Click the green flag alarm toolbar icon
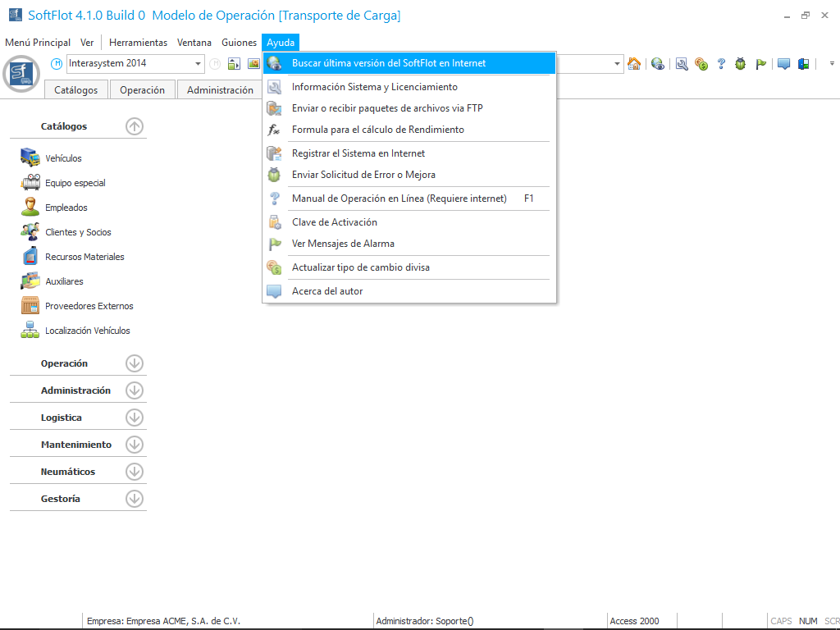 click(761, 64)
